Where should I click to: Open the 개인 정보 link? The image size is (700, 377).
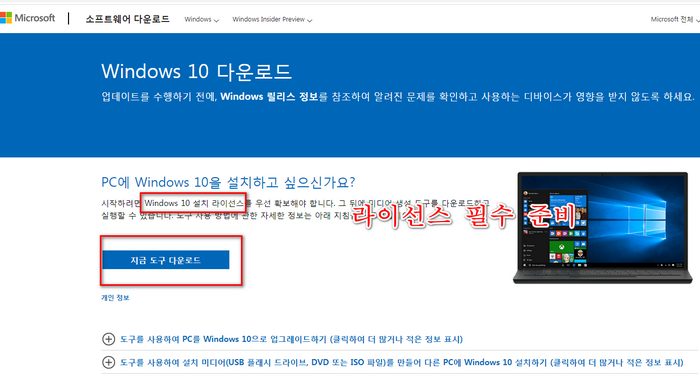coord(115,297)
